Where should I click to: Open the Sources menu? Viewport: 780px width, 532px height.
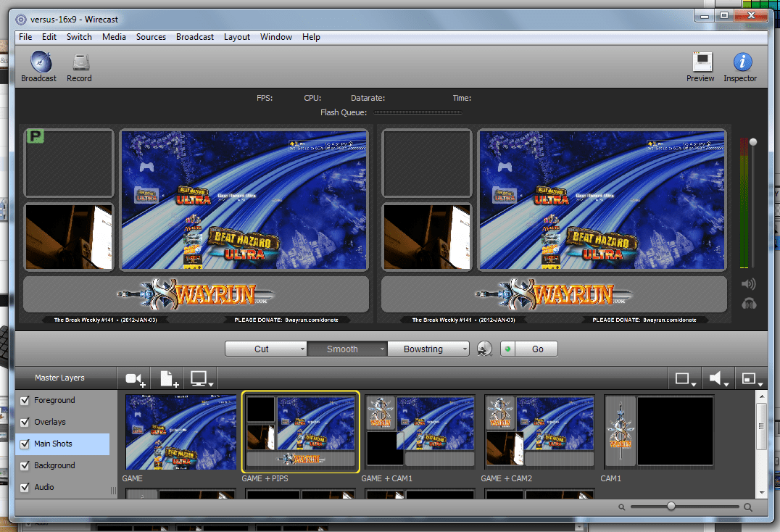pos(151,37)
